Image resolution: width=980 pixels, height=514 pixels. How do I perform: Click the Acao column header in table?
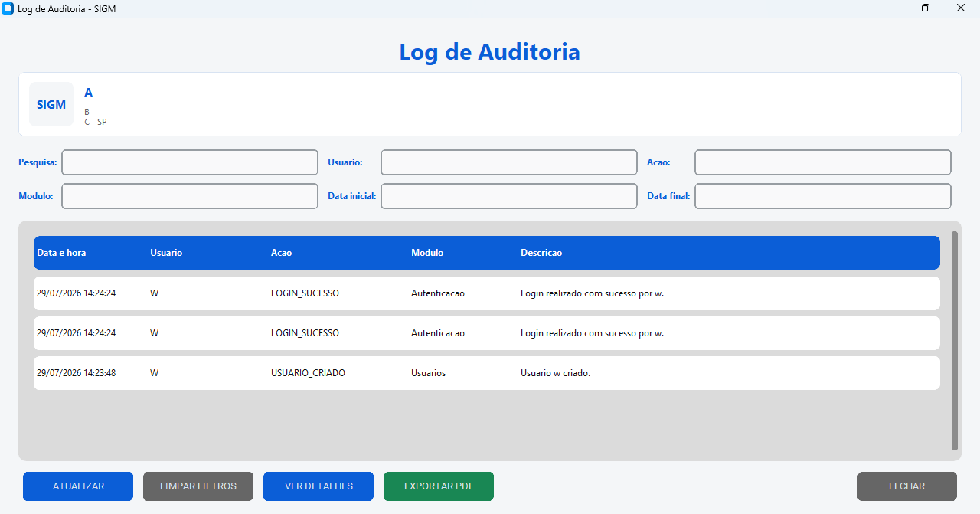[x=281, y=253]
